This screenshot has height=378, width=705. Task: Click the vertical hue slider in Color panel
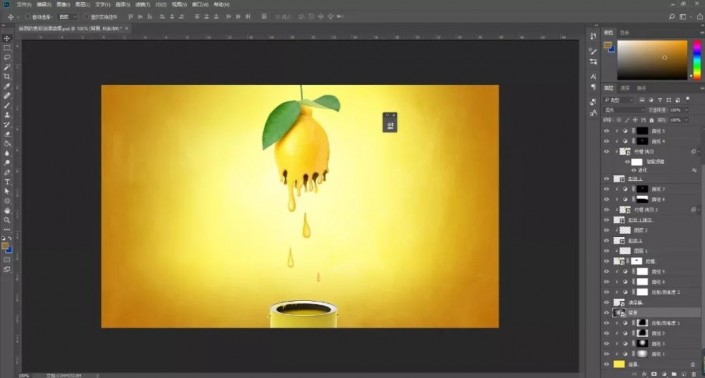coord(697,60)
